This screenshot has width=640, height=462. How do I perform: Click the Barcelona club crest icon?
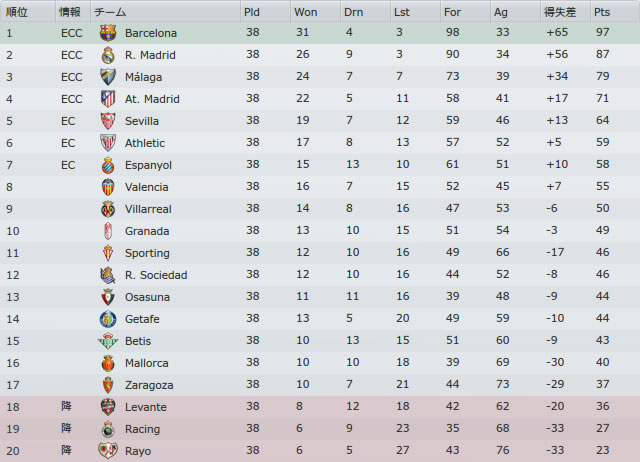(x=108, y=33)
